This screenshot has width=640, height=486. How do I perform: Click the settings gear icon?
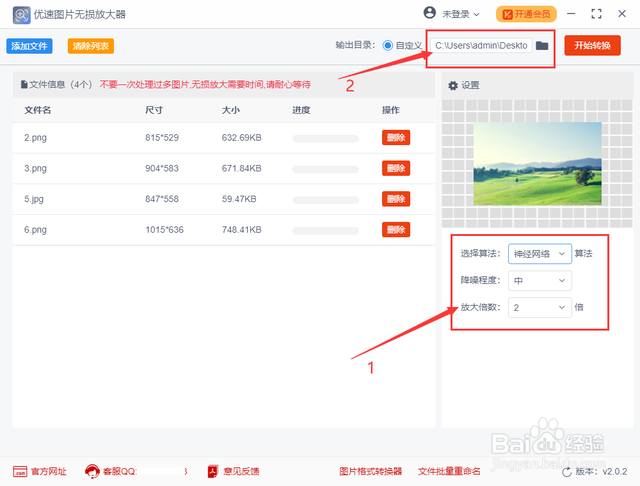pos(453,85)
